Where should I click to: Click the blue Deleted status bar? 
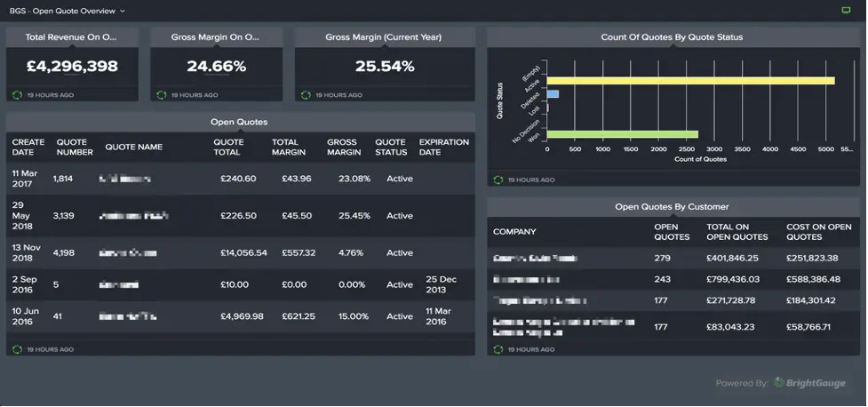coord(553,93)
